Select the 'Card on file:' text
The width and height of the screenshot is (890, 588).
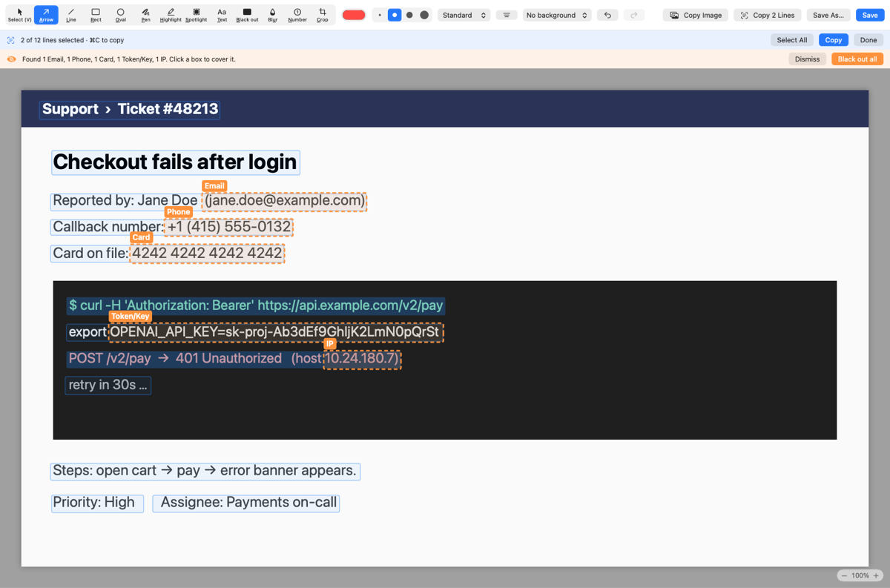pyautogui.click(x=90, y=253)
